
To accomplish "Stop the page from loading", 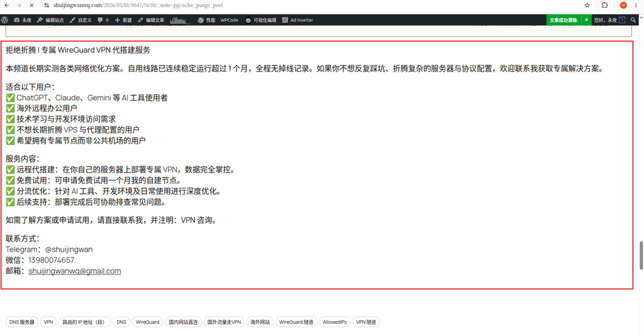I will pos(31,5).
